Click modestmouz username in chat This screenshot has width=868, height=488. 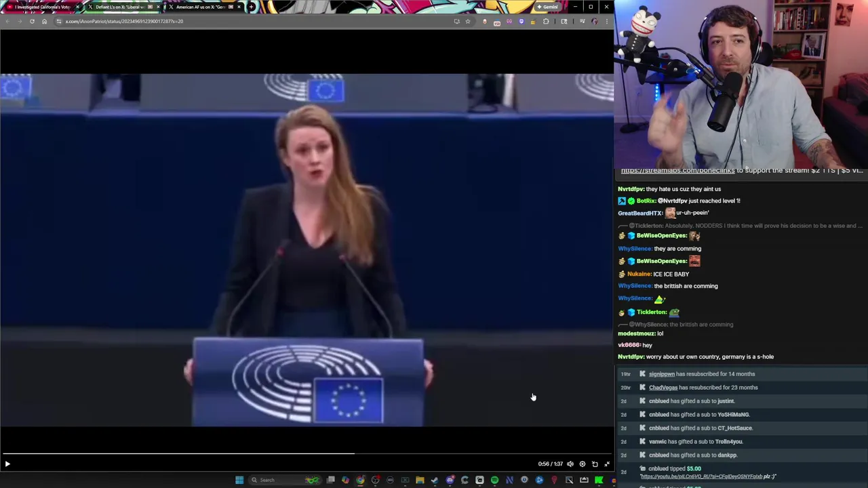637,333
